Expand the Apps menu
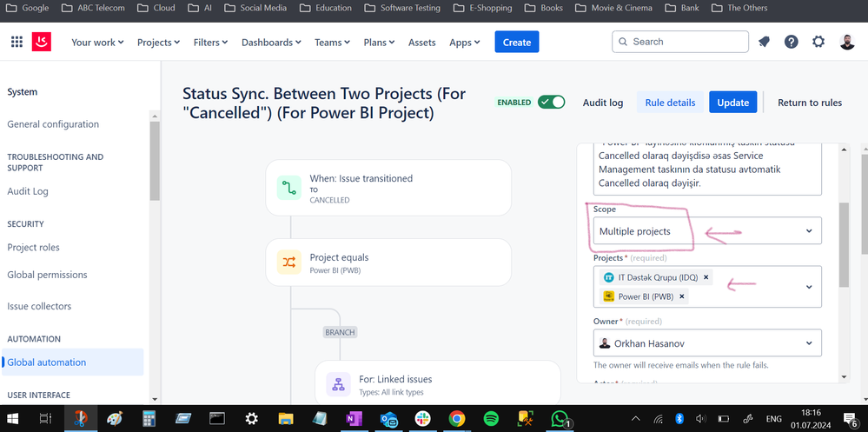Image resolution: width=868 pixels, height=432 pixels. (x=465, y=42)
